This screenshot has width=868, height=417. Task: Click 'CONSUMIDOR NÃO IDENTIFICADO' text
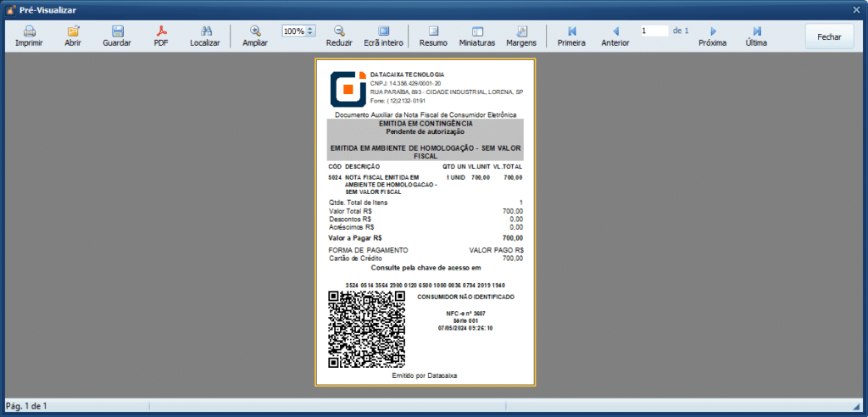[465, 297]
